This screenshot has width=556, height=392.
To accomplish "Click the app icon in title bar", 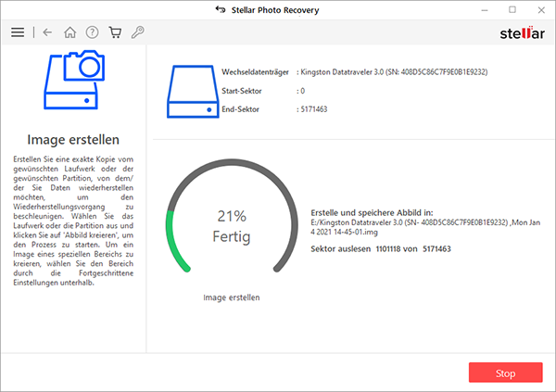I will point(221,9).
